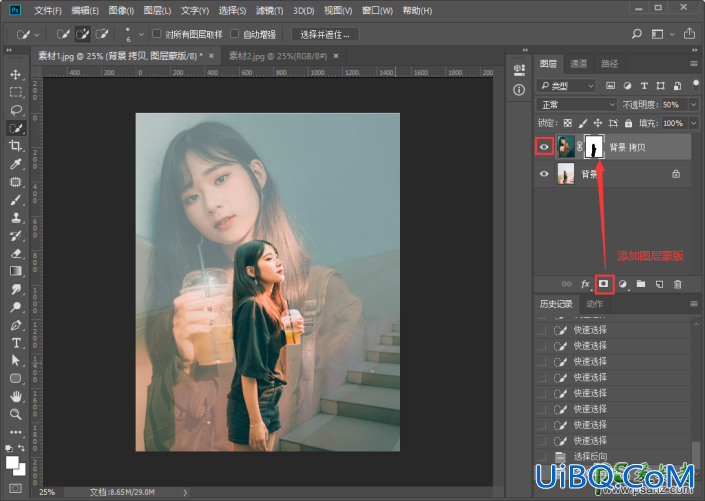Viewport: 705px width, 501px height.
Task: Select the Move tool
Action: [16, 74]
